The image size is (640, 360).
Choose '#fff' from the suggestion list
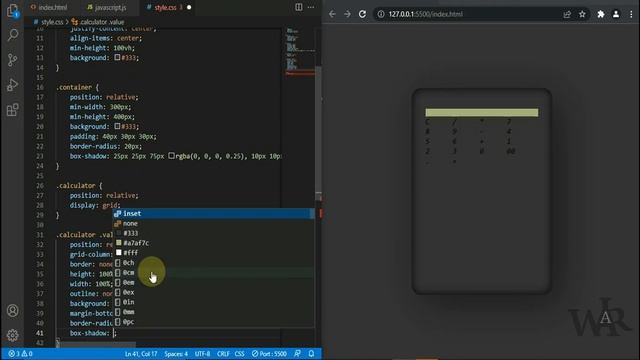tap(213, 253)
